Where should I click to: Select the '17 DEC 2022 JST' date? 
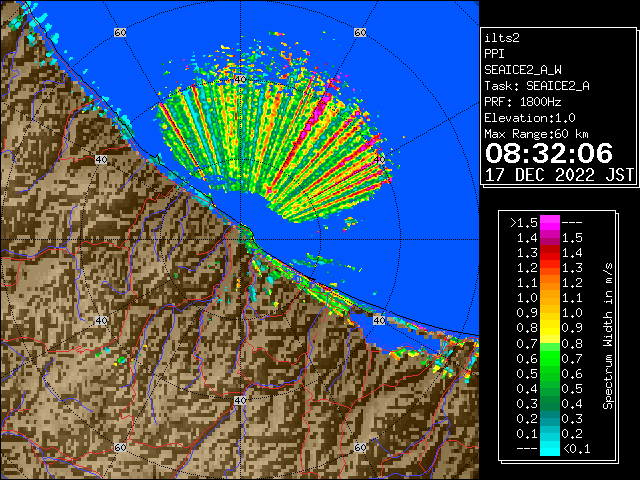(x=559, y=175)
